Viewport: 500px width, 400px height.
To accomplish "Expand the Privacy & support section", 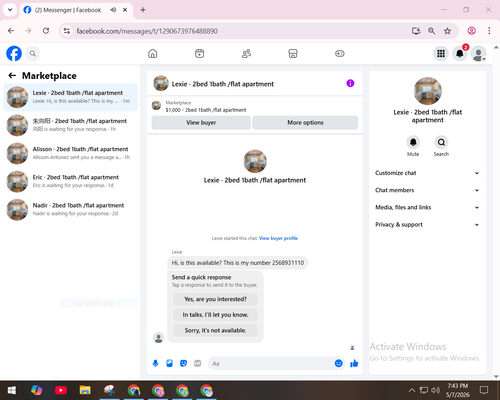I will (427, 225).
